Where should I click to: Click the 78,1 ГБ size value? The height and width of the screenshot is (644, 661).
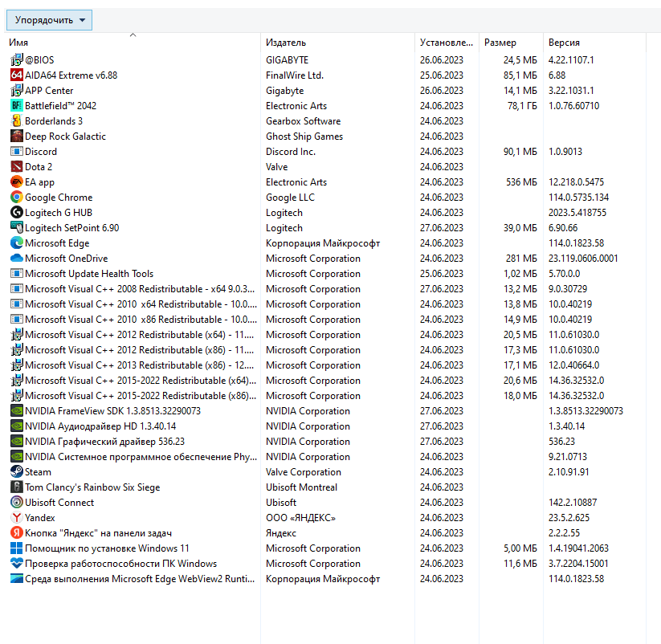(522, 105)
